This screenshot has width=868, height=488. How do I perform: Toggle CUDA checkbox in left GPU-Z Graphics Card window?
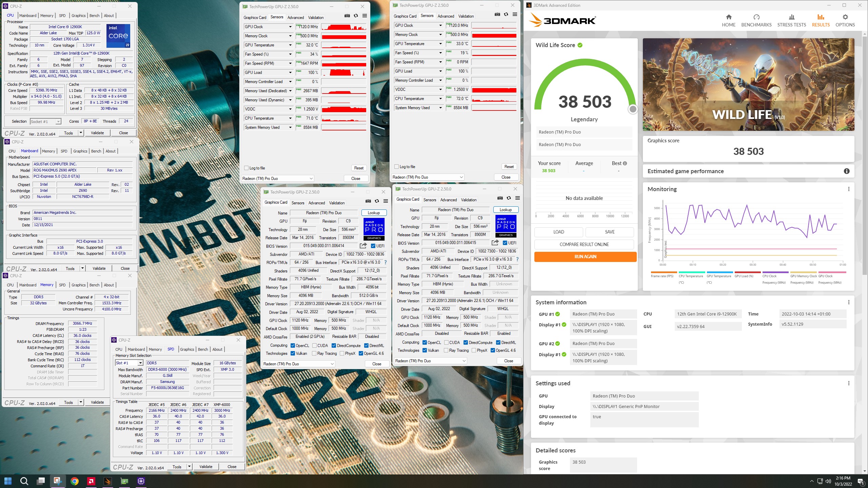click(x=314, y=346)
